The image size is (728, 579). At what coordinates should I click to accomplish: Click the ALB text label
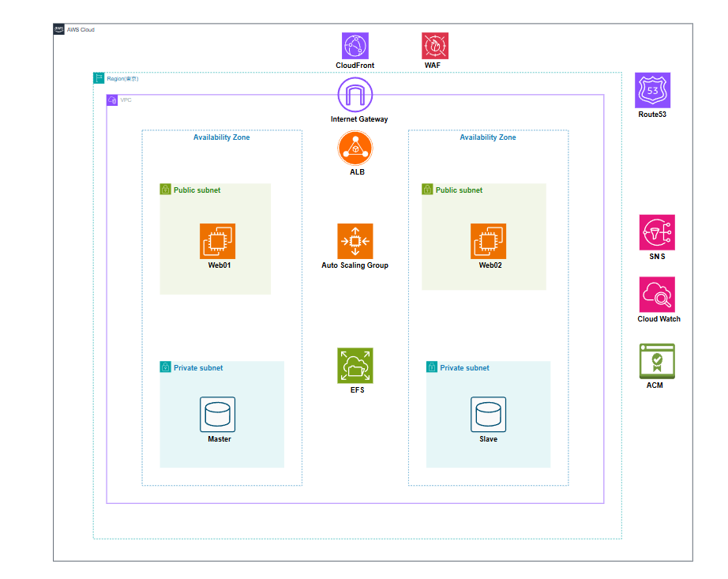click(357, 172)
